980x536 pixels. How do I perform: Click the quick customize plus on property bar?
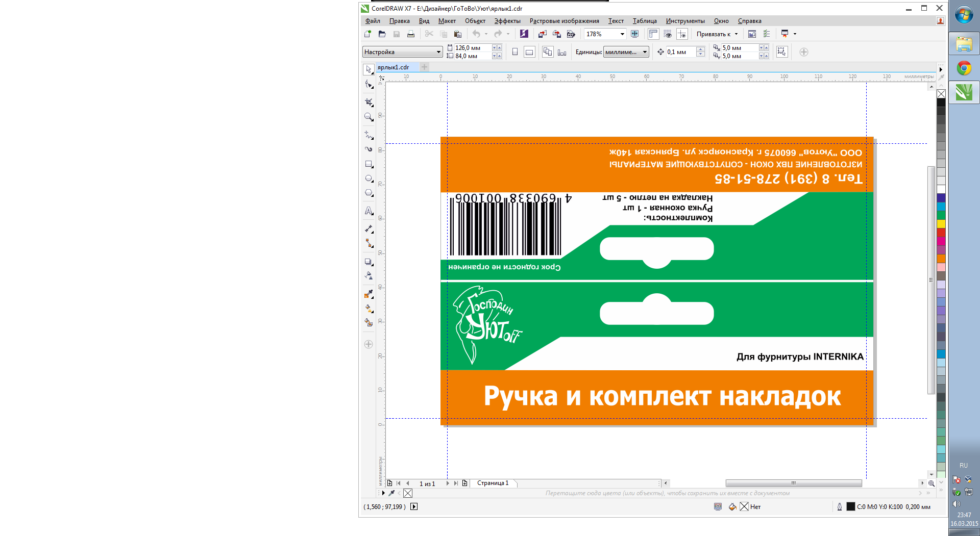(x=804, y=52)
